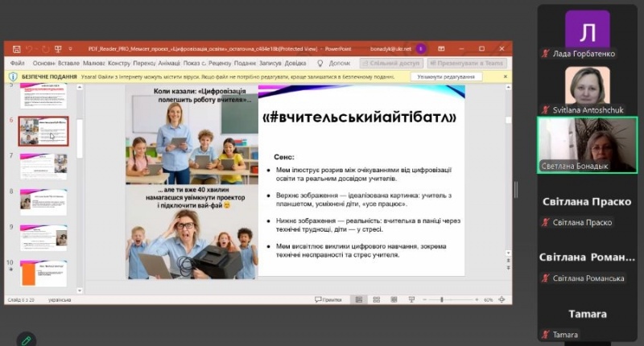Click the 60% zoom level value
The image size is (644, 346).
pyautogui.click(x=488, y=300)
